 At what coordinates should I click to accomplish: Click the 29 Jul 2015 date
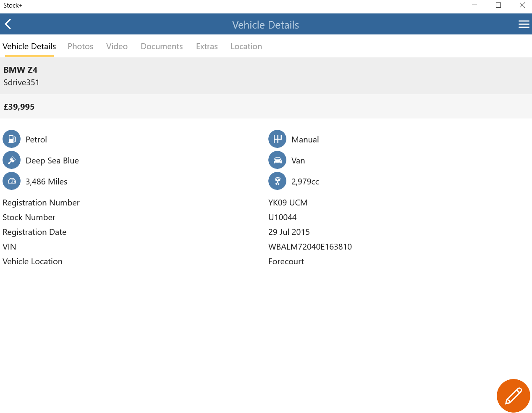coord(289,232)
